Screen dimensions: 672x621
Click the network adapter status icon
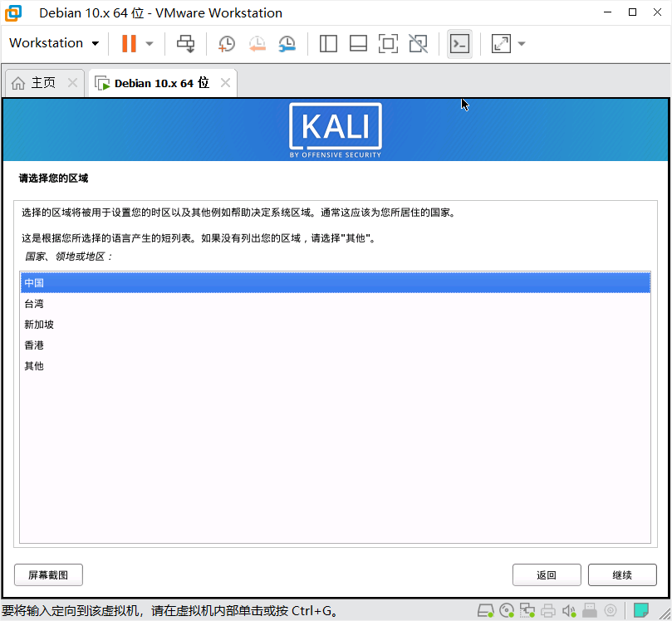tap(527, 610)
